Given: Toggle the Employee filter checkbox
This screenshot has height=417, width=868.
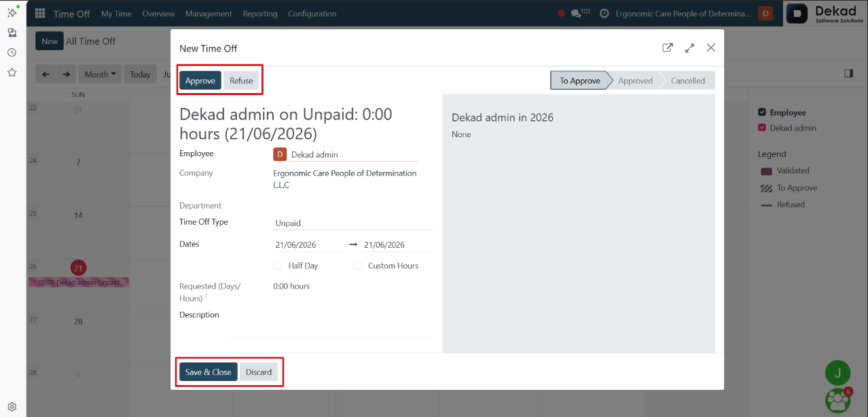Looking at the screenshot, I should [x=762, y=112].
